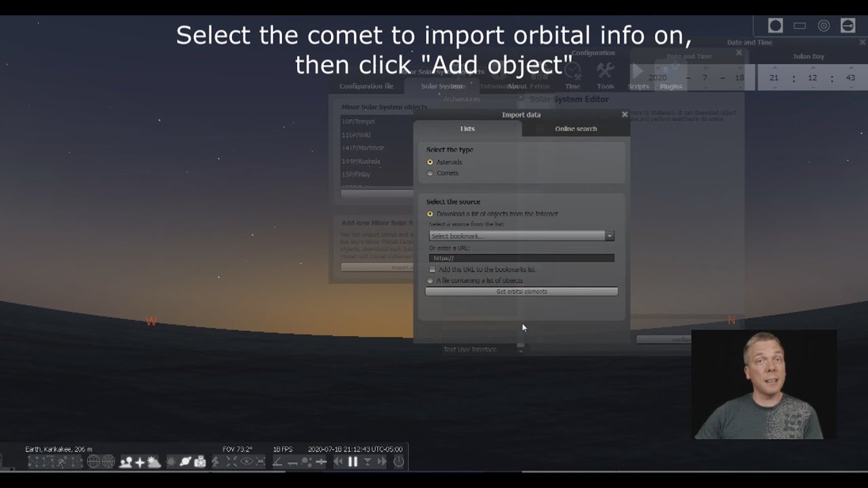Select A file containing a list option

click(x=430, y=280)
